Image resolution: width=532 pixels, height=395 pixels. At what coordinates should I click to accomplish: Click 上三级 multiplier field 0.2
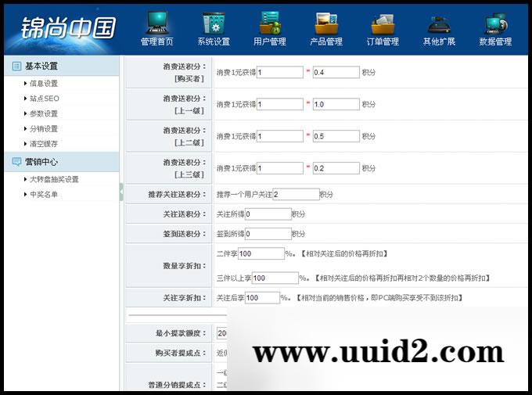(x=336, y=168)
